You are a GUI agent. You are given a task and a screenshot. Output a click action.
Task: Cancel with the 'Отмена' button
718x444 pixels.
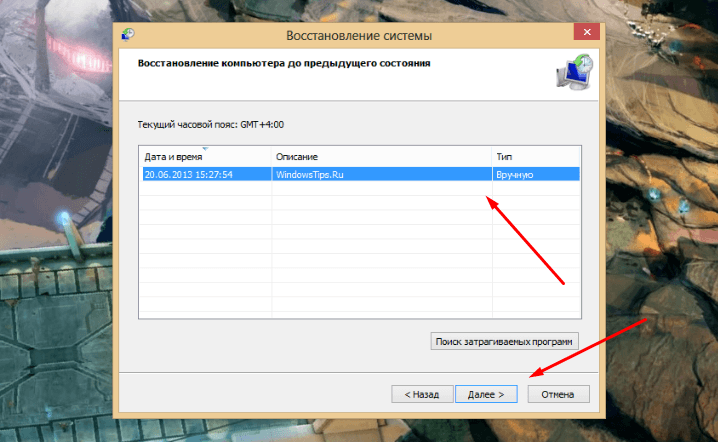tap(558, 394)
